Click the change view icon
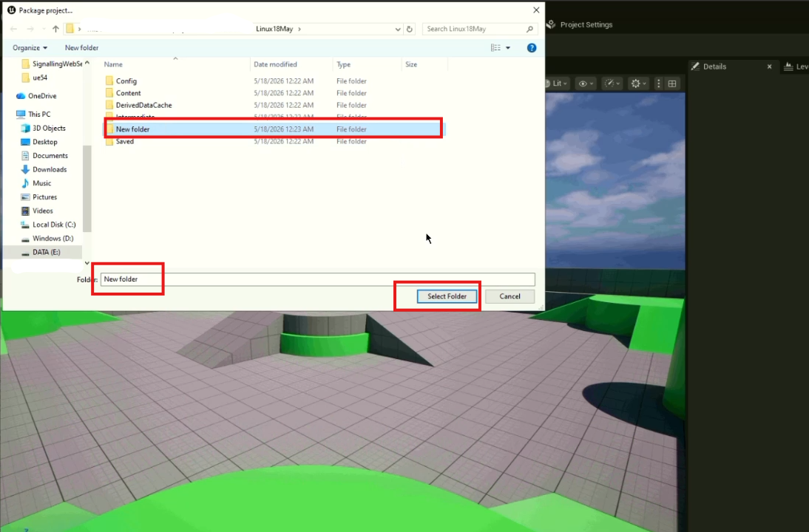 pos(495,47)
